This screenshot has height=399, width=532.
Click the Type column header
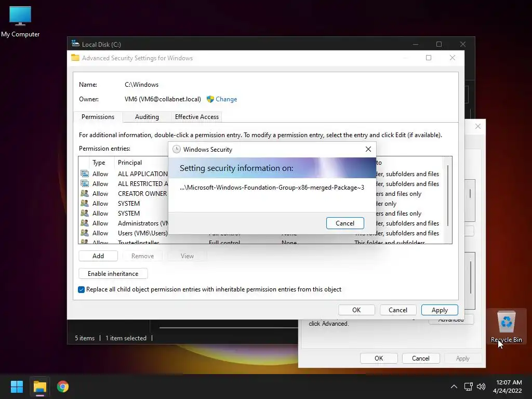[99, 163]
